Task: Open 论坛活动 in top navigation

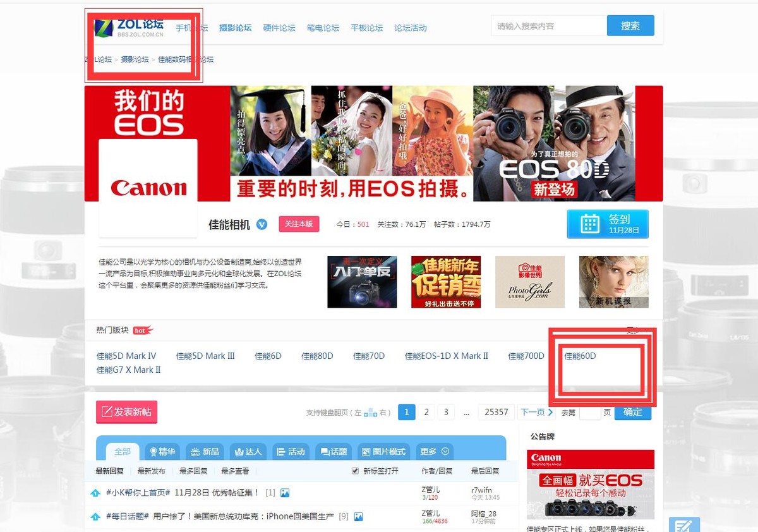Action: pos(411,28)
